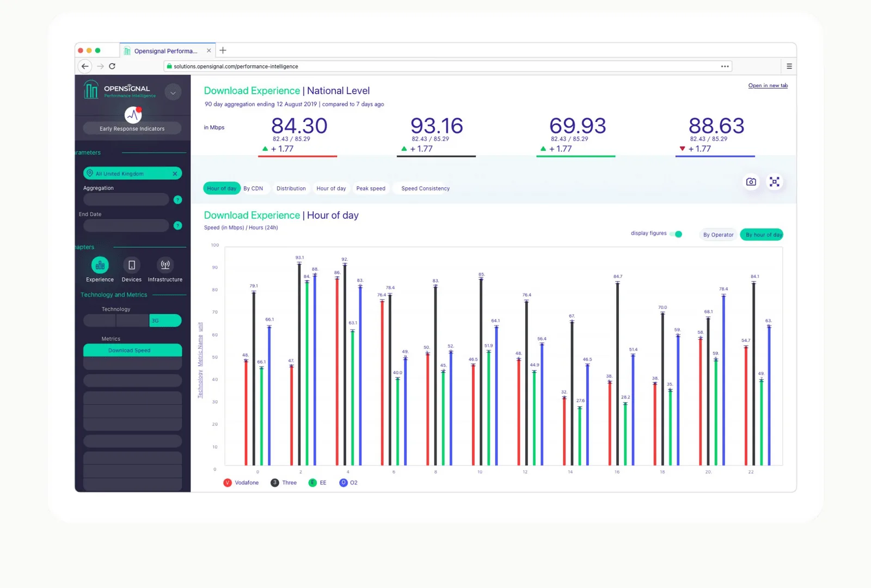This screenshot has height=588, width=871.
Task: Switch to By CDN tab
Action: coord(253,188)
